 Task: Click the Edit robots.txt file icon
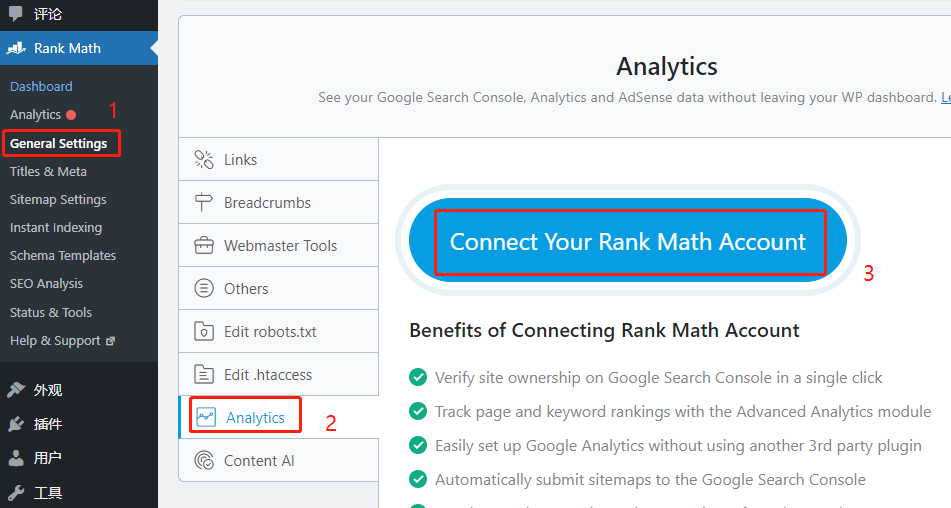click(x=204, y=332)
